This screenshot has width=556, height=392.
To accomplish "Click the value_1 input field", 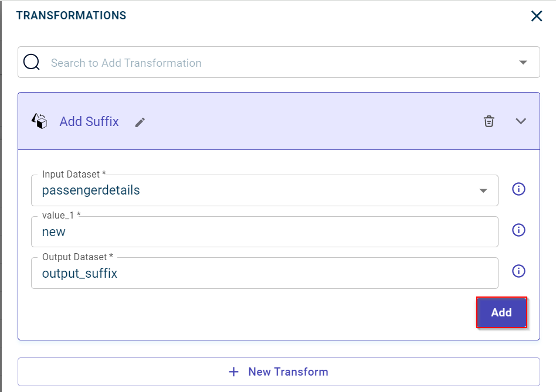I will point(264,232).
